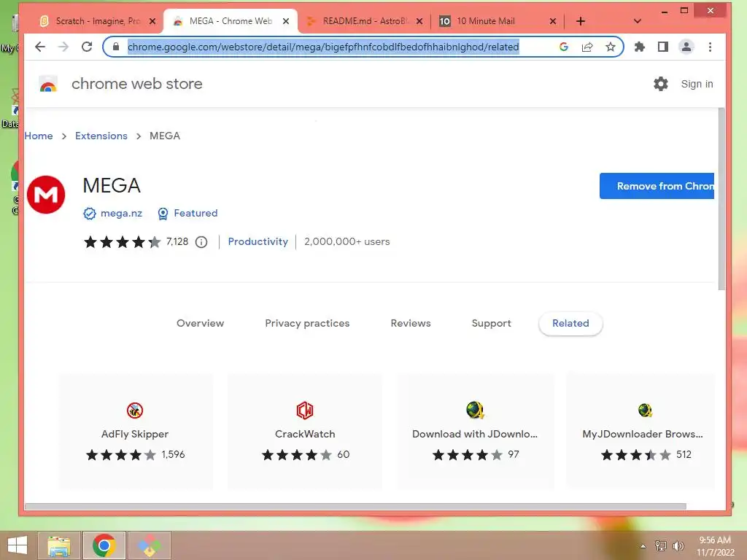747x560 pixels.
Task: Open Chrome's three-dot menu
Action: pos(710,47)
